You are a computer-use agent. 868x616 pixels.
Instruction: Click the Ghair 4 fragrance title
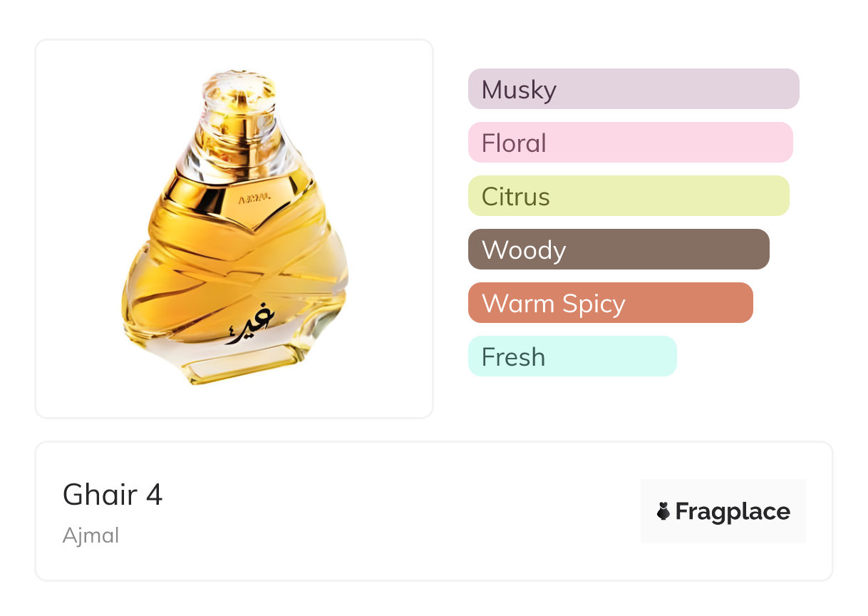coord(113,494)
